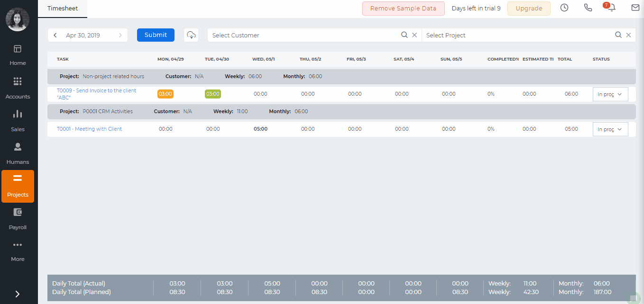Click the SAT, 05/4 column header
644x304 pixels.
(404, 59)
